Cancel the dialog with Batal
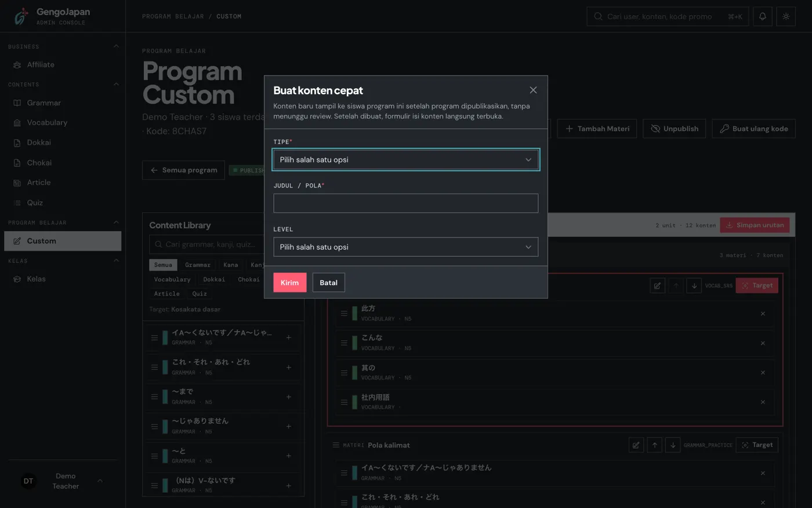812x508 pixels. tap(328, 283)
